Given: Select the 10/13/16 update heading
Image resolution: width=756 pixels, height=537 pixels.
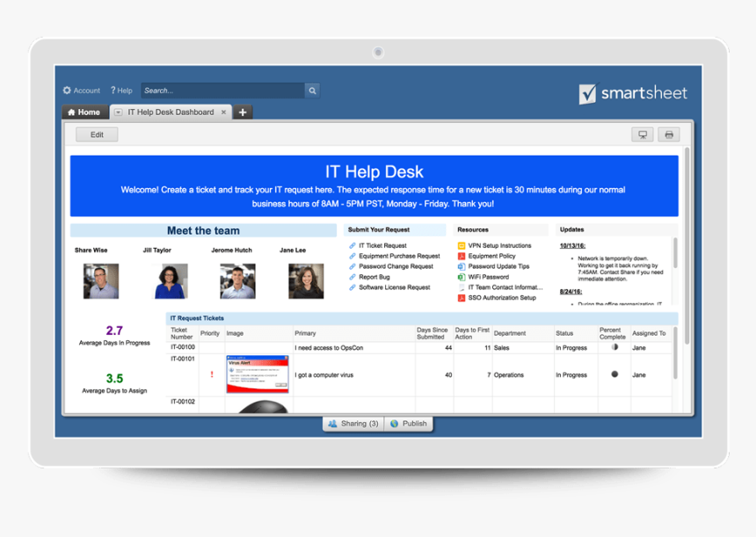Looking at the screenshot, I should coord(572,245).
